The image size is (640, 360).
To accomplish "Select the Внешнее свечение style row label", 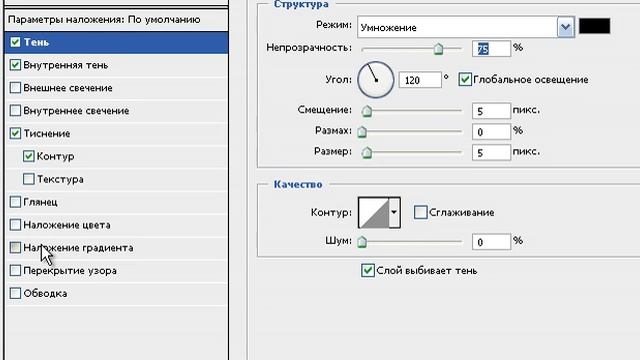I will tap(68, 88).
